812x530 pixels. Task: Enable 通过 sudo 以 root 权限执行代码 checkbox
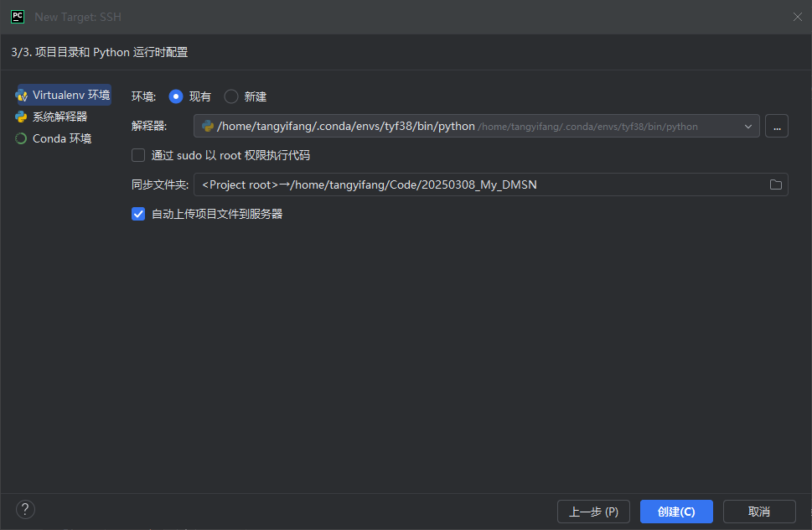[138, 155]
